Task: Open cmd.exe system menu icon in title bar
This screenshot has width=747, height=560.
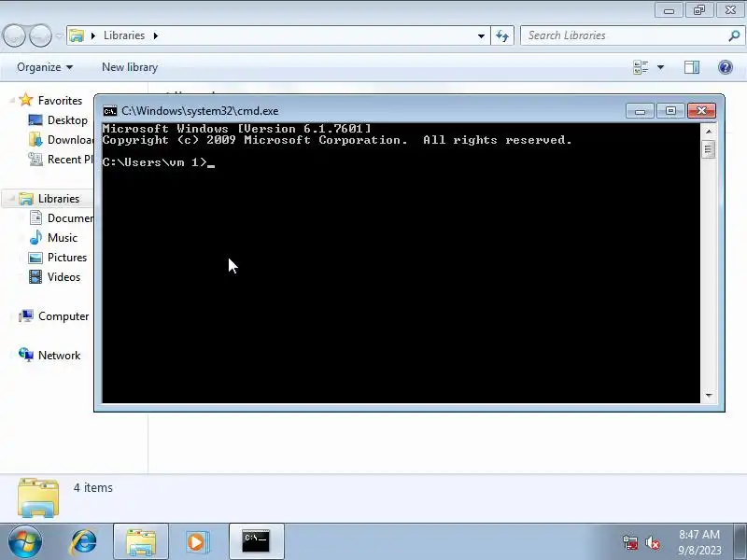Action: click(110, 111)
